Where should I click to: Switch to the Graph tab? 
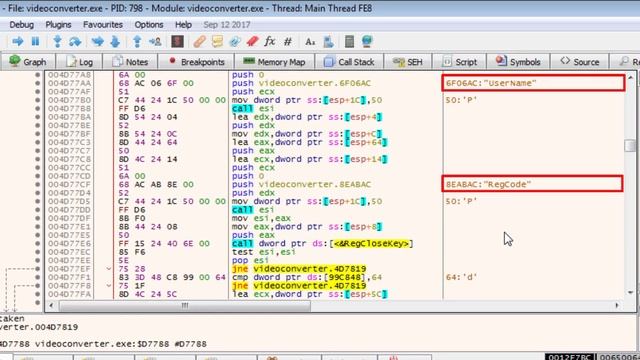coord(28,62)
